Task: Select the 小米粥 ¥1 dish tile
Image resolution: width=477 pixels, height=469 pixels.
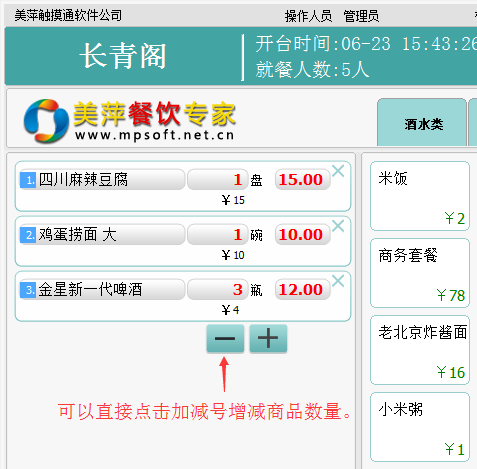Action: [420, 427]
